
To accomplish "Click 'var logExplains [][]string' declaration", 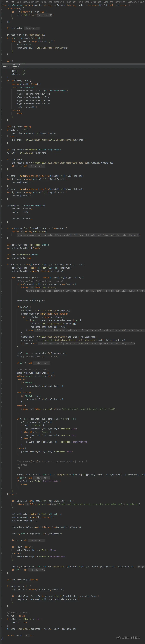I will click(23, 580).
